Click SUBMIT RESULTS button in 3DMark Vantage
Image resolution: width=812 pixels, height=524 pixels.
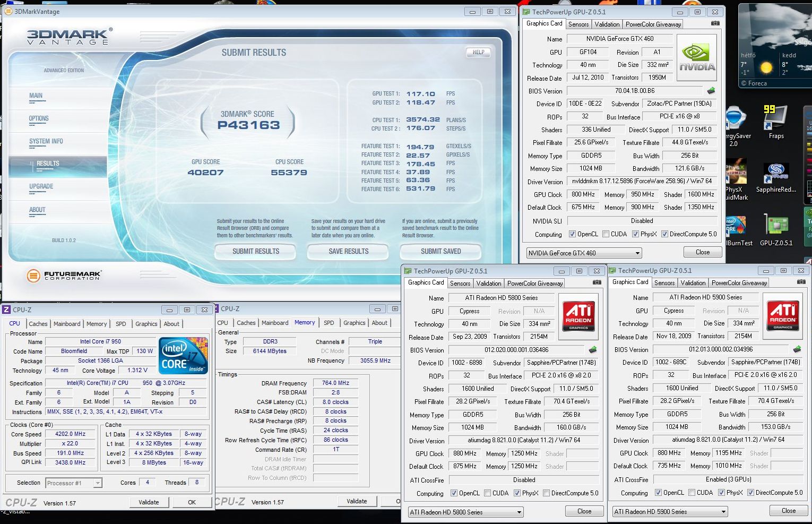255,251
